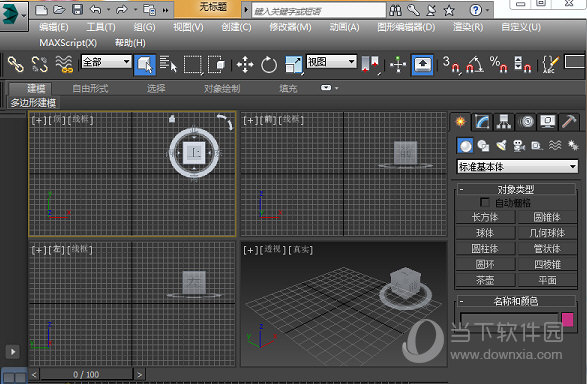Viewport: 587px width, 384px height.
Task: Click time slider showing 0 / 100
Action: [86, 374]
